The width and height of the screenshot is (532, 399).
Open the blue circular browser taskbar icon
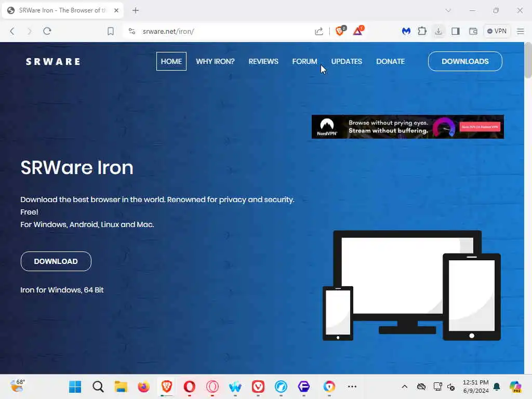tap(281, 387)
